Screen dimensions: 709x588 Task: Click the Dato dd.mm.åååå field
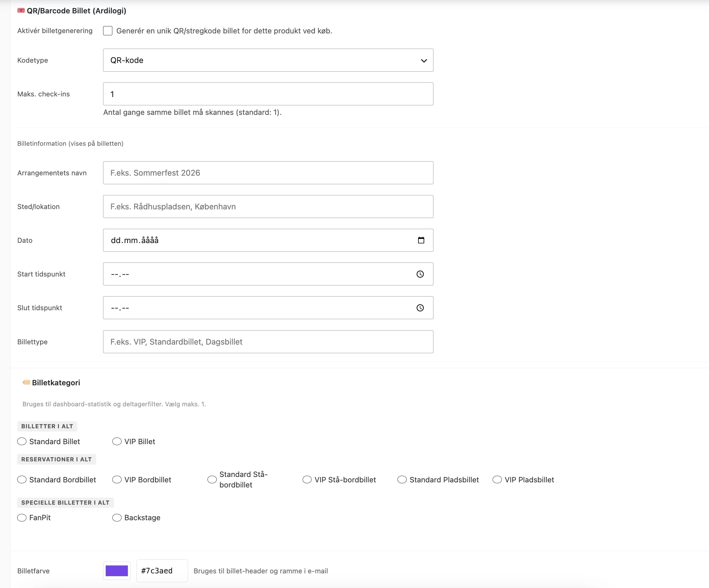point(268,240)
